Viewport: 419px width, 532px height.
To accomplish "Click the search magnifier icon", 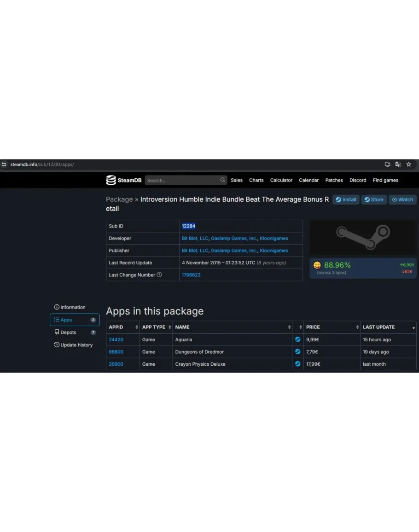I will click(x=222, y=180).
